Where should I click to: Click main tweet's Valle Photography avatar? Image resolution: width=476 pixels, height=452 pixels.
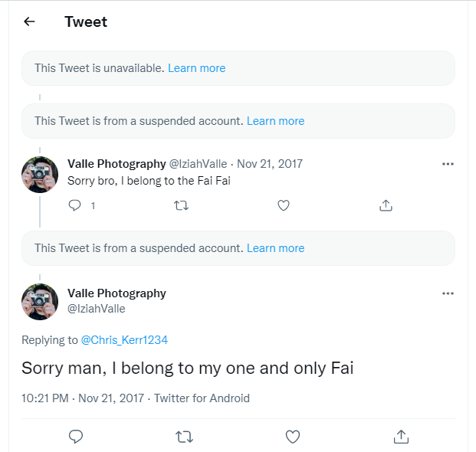coord(40,301)
